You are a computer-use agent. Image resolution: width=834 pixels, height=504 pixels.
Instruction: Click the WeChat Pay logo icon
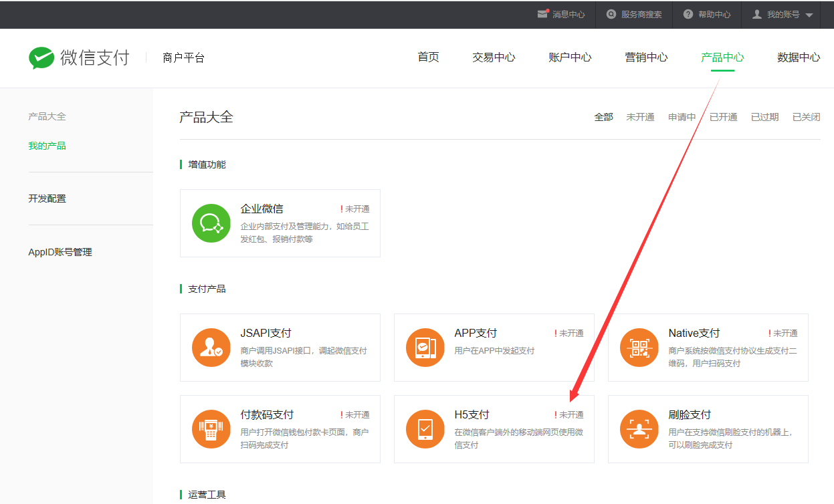pos(41,58)
